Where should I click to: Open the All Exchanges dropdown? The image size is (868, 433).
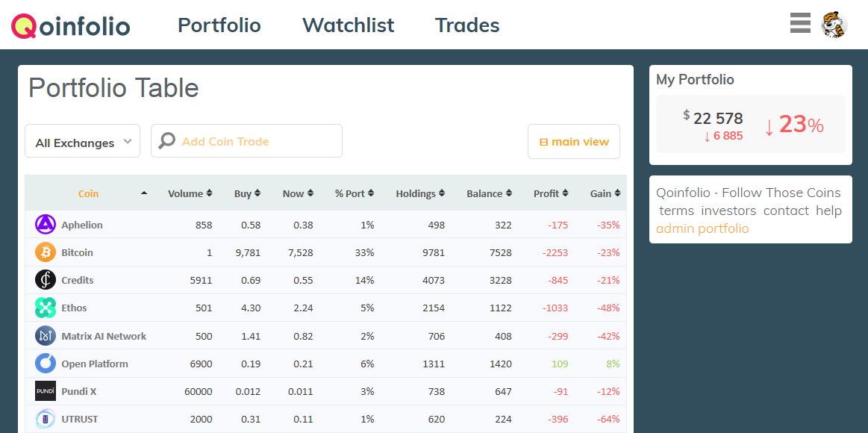82,140
